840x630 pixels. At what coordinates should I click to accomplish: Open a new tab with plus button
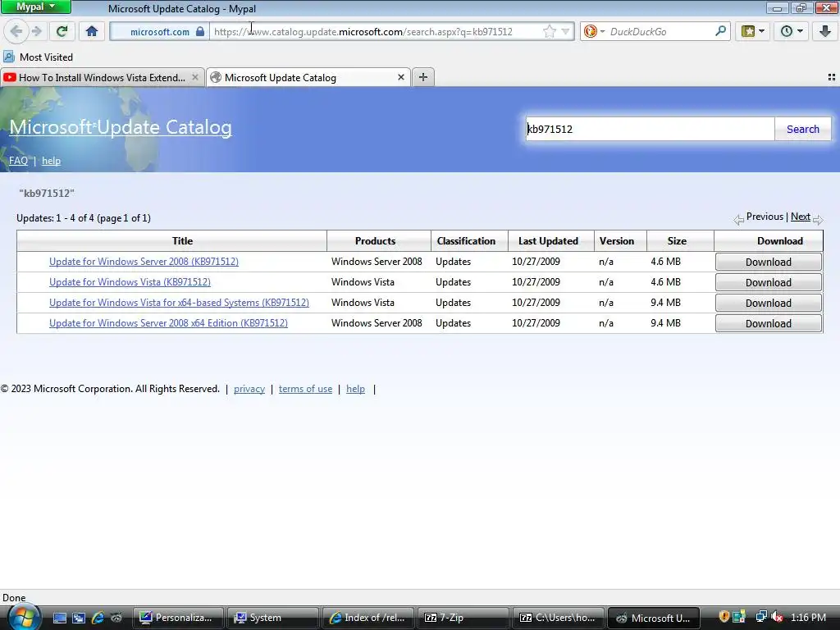423,77
